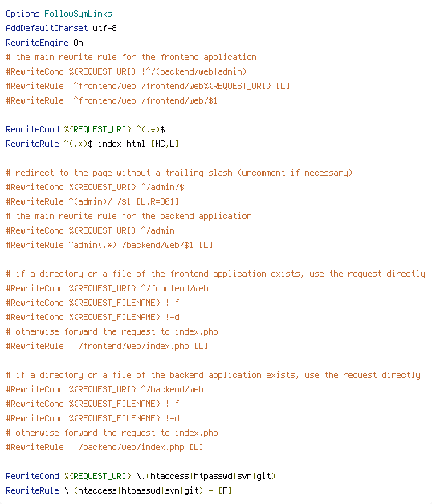
Task: Click the /backend/web/index.php rule path
Action: point(131,447)
